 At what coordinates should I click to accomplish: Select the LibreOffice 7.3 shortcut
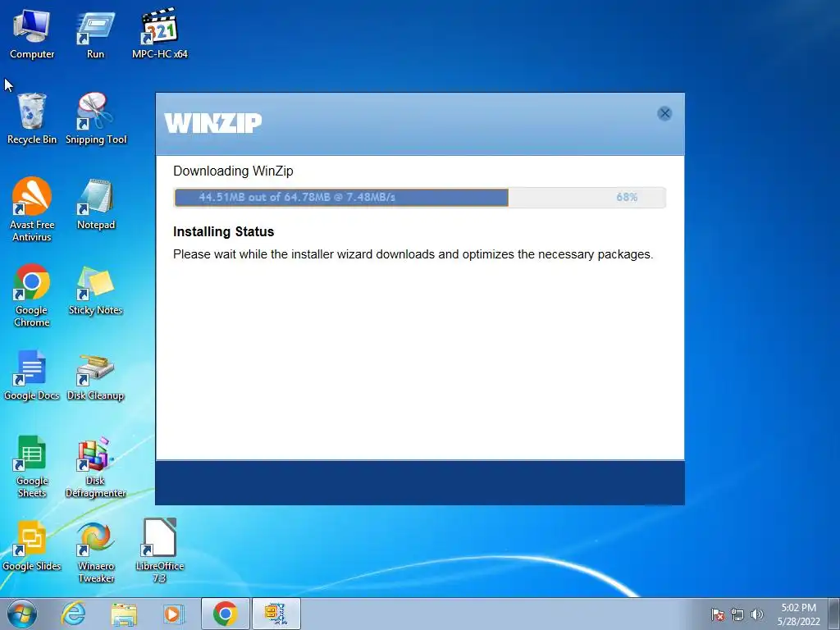(x=160, y=552)
